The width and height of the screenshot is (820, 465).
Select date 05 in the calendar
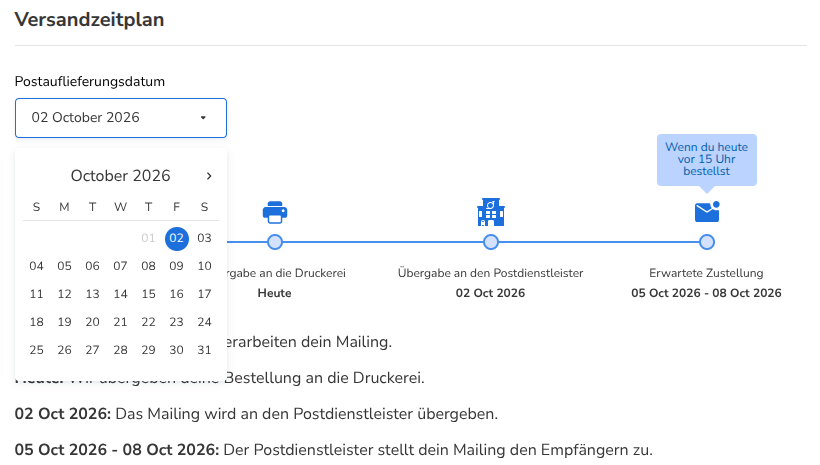tap(64, 266)
